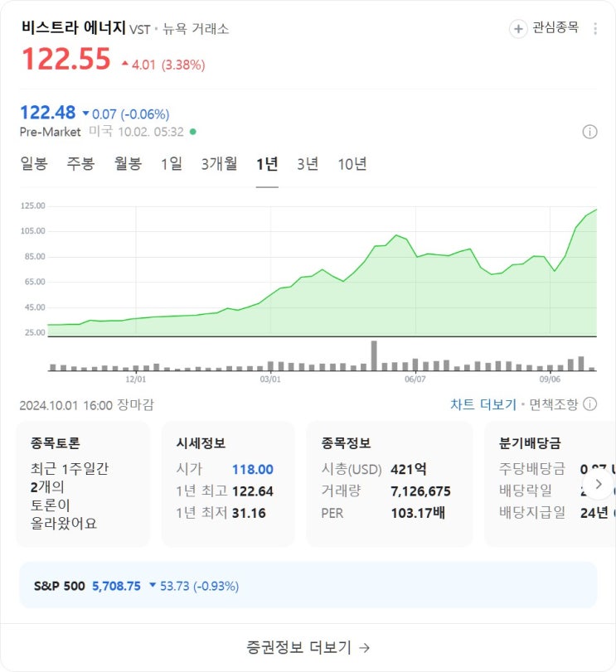Screen dimensions: 616x672
Task: Click the 03/01 date axis label
Action: click(270, 380)
